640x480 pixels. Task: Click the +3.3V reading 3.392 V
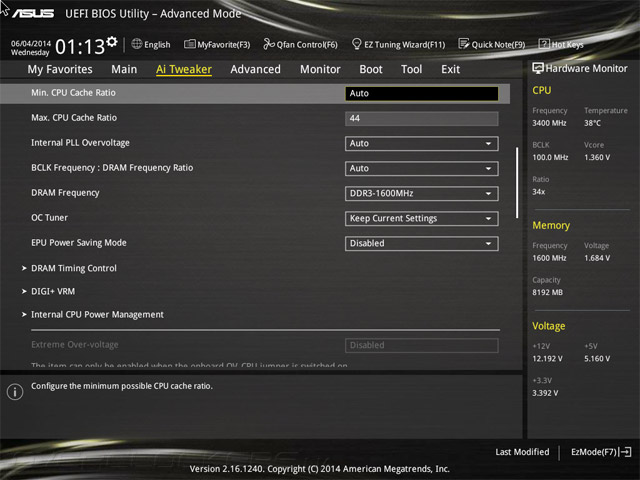[x=545, y=393]
